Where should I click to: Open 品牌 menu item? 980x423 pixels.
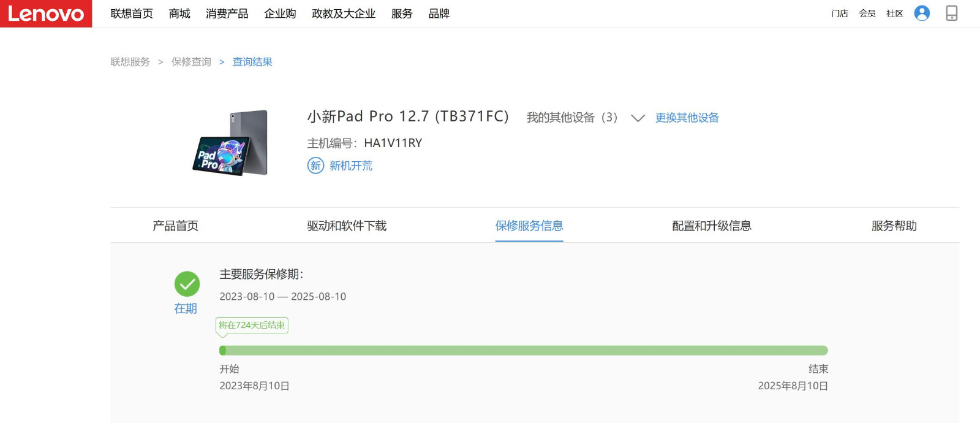439,13
